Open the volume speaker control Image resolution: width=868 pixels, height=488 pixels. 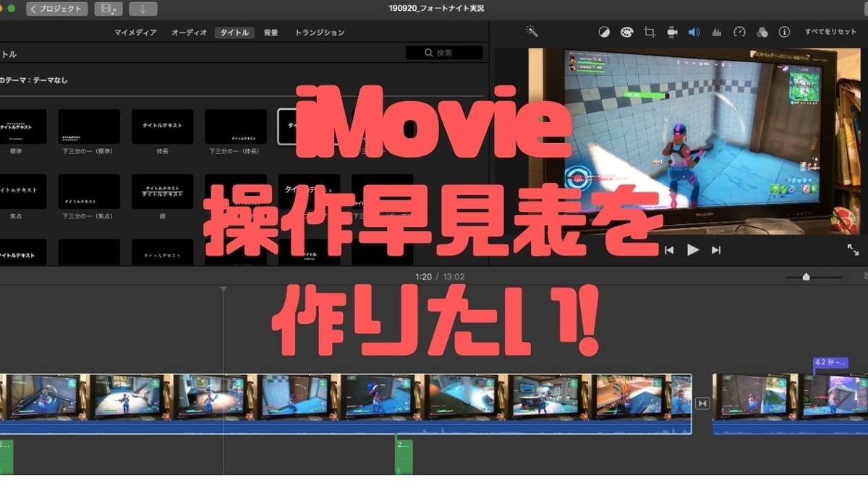coord(694,32)
